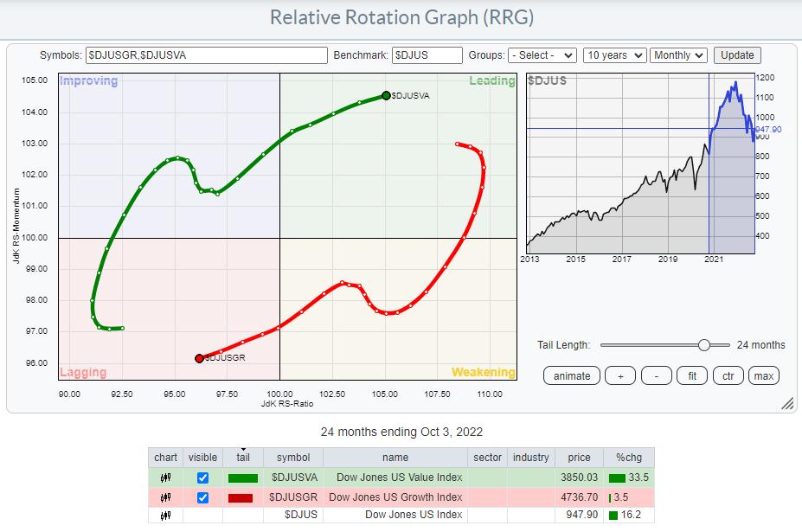Sort table by the %chg column header

626,458
